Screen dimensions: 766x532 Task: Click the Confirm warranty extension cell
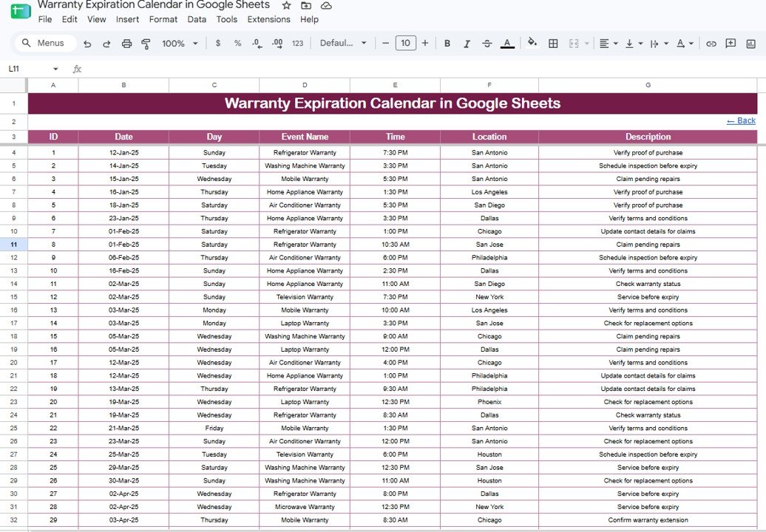648,520
